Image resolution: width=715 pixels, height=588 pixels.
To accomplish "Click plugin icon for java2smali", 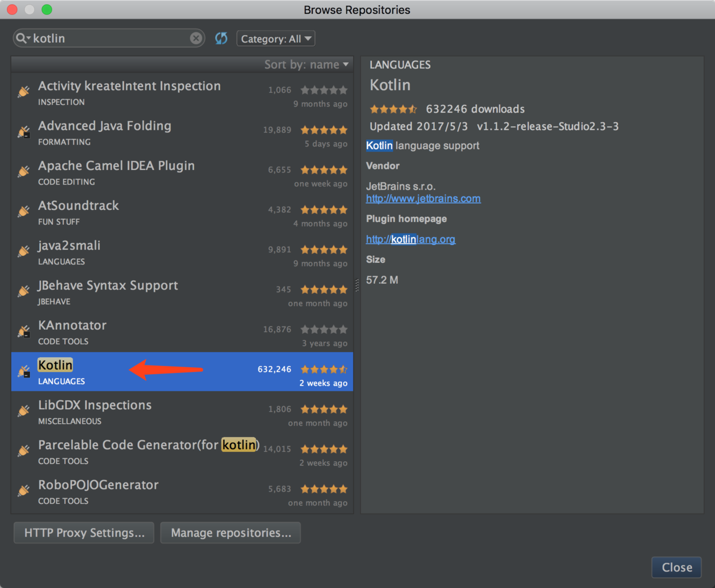I will click(x=24, y=251).
